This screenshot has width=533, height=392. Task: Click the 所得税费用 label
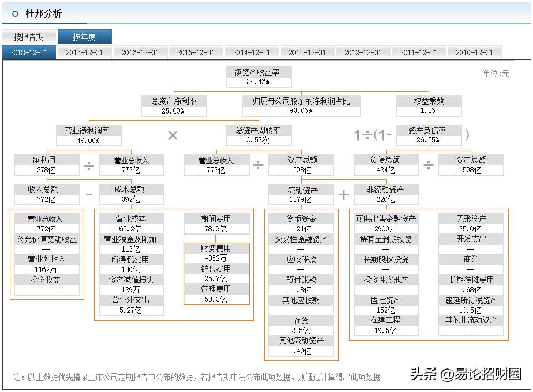pyautogui.click(x=130, y=260)
